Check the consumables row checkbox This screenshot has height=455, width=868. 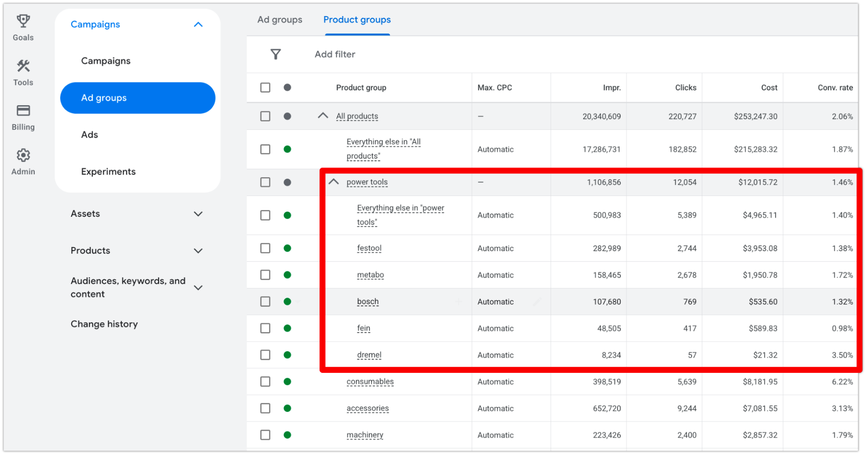coord(265,382)
